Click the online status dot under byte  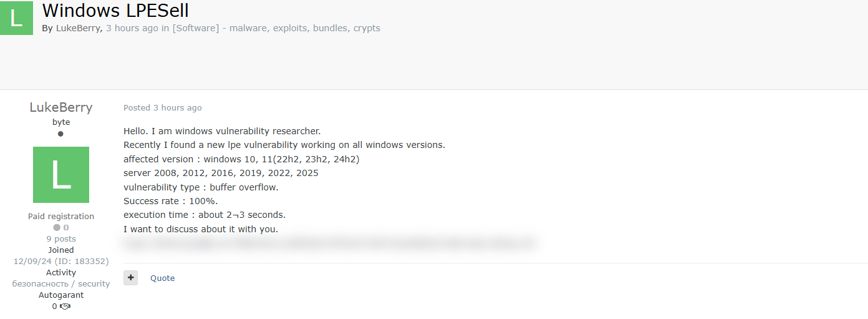pyautogui.click(x=60, y=134)
